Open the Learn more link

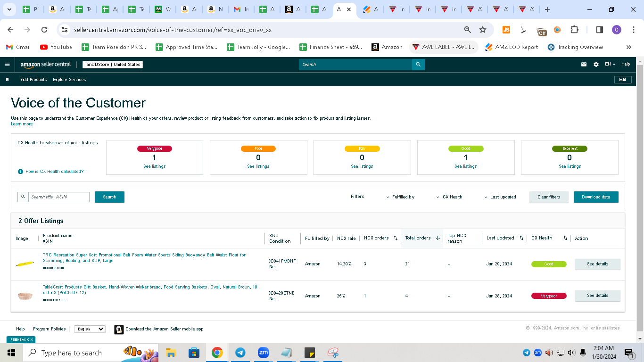coord(22,124)
